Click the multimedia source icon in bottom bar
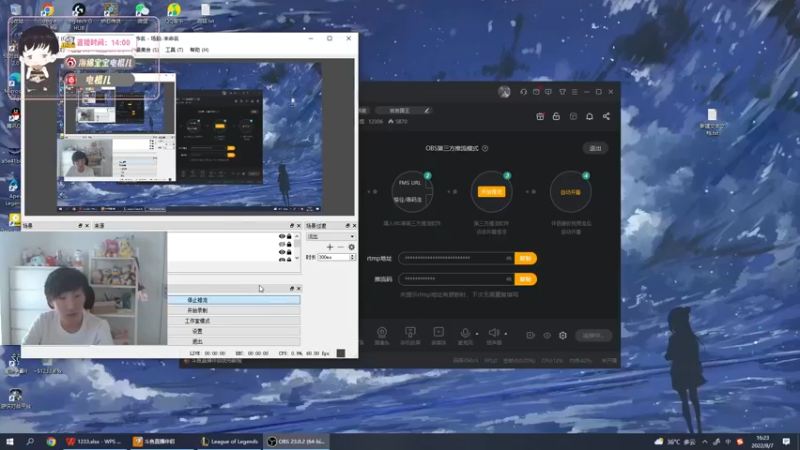 pyautogui.click(x=439, y=333)
